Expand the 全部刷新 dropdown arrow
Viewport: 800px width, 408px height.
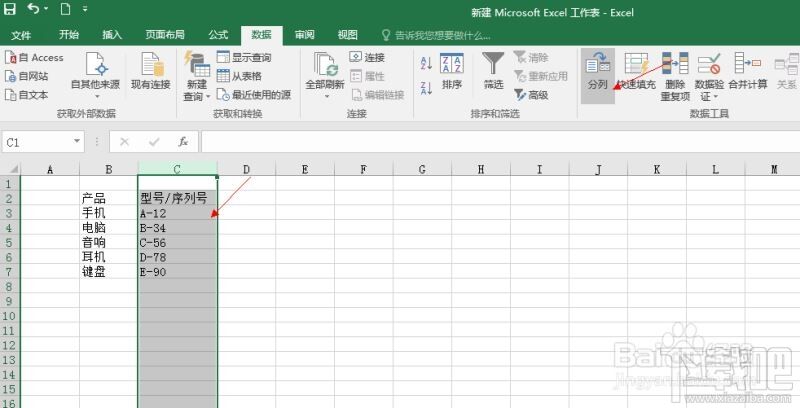[x=327, y=96]
